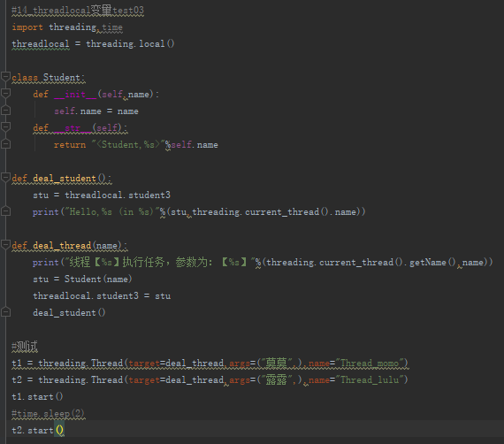Click the "self.name = name" assignment

(96, 111)
